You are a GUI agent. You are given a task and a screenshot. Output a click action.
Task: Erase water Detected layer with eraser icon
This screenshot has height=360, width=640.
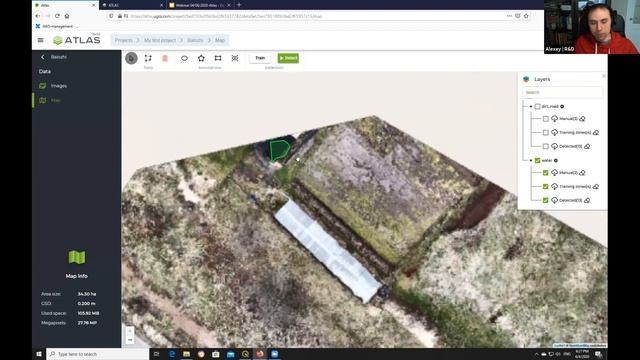coord(587,200)
